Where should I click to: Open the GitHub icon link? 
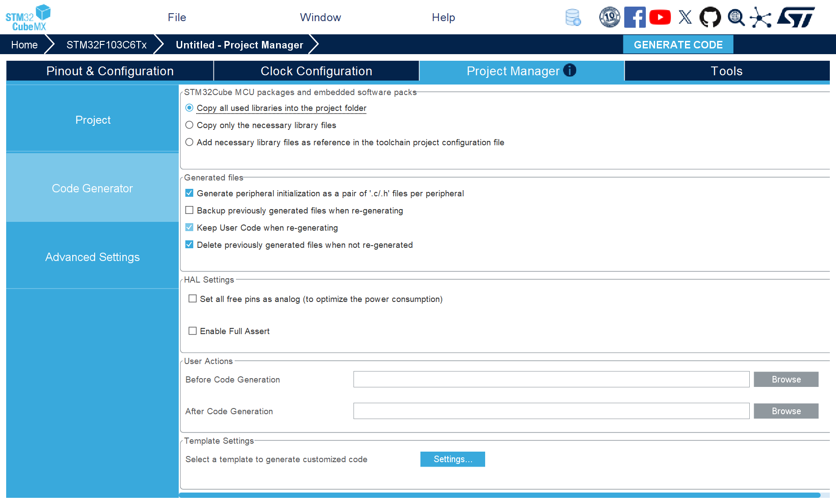(x=710, y=18)
